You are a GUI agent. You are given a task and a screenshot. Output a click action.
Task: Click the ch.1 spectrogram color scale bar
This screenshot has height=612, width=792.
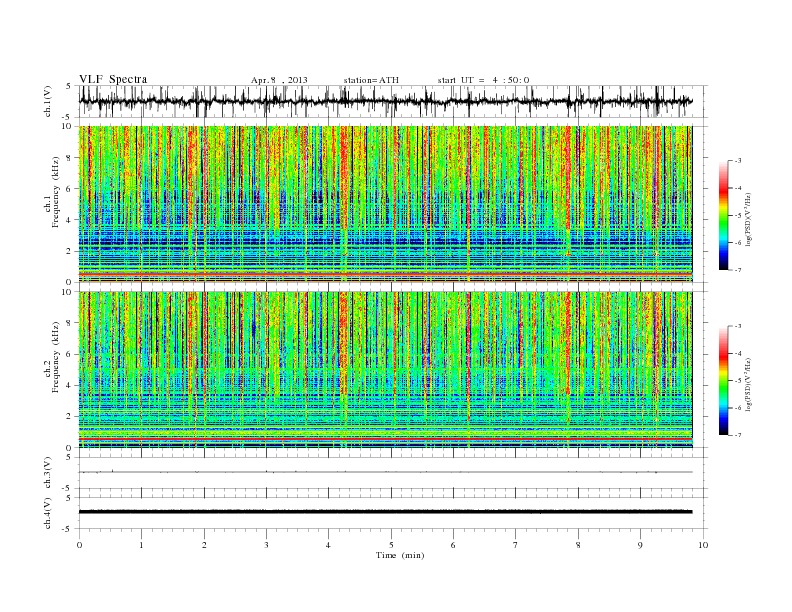point(724,215)
